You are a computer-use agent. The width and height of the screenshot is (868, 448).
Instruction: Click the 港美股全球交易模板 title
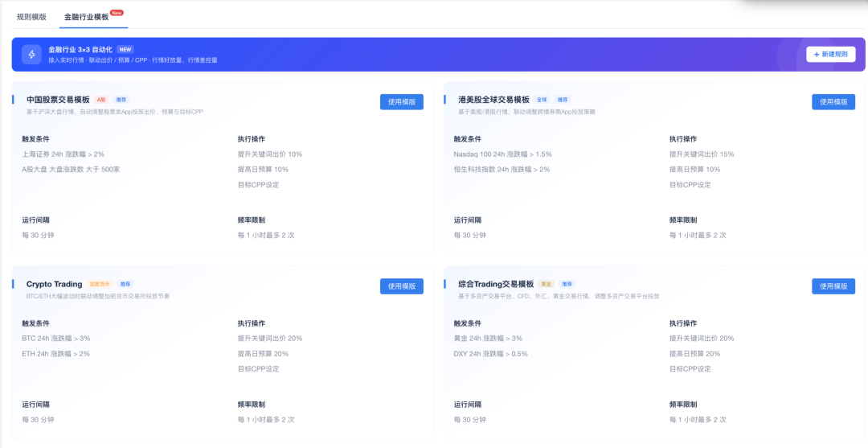click(493, 100)
